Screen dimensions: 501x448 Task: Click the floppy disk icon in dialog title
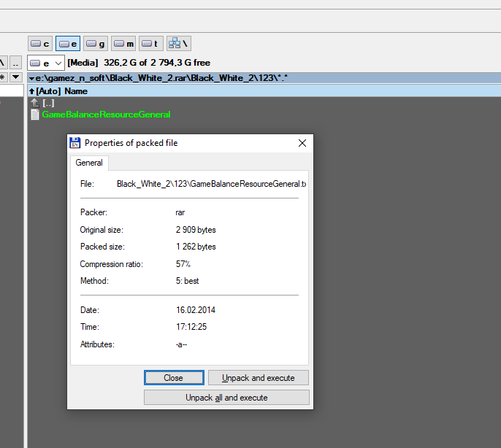tap(74, 143)
